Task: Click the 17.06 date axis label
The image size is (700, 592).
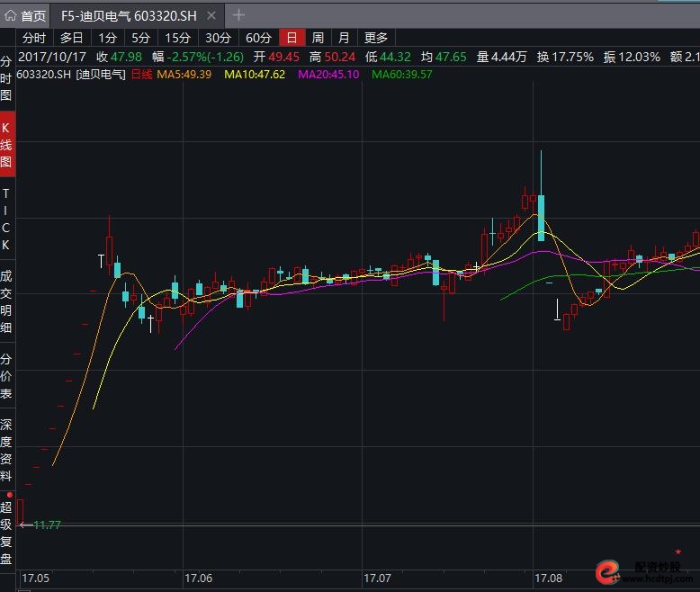Action: coord(199,579)
